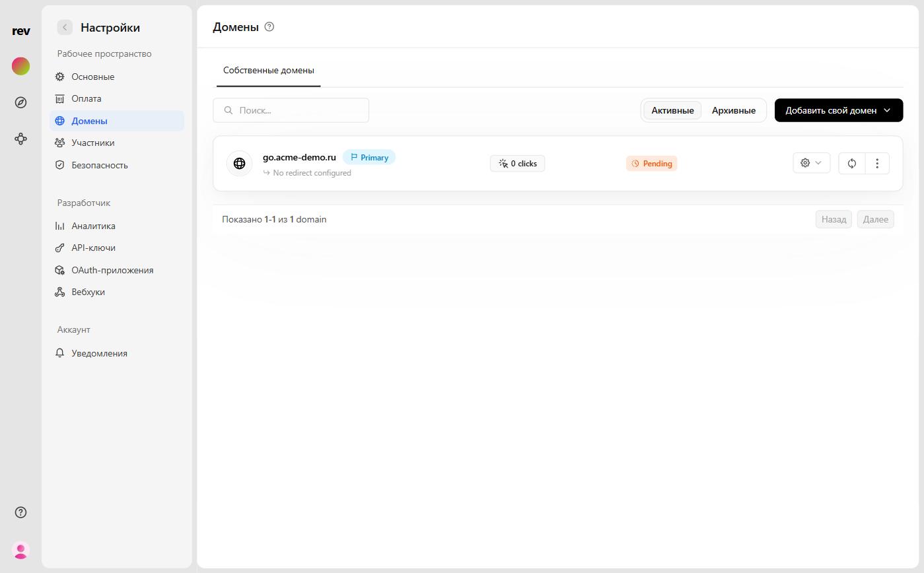This screenshot has width=924, height=573.
Task: Click the 0 clicks counter
Action: pos(518,163)
